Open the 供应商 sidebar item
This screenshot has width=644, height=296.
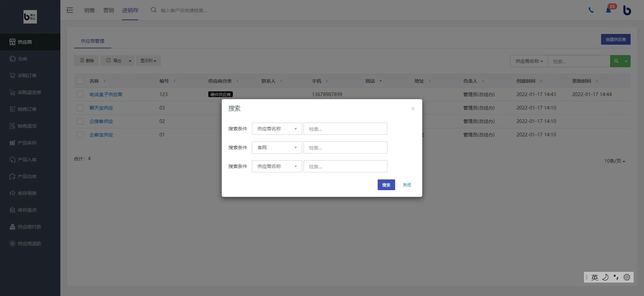coord(30,42)
